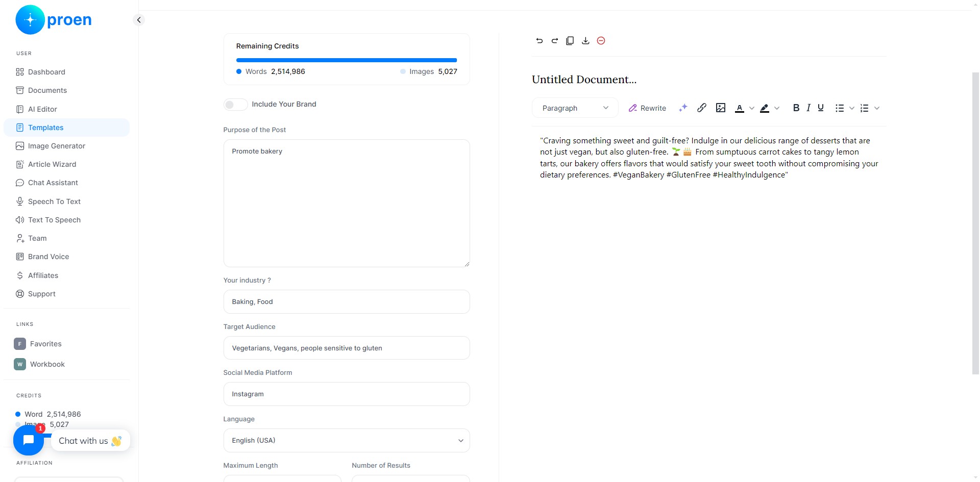Image resolution: width=980 pixels, height=482 pixels.
Task: Open Affiliates page
Action: (66, 275)
